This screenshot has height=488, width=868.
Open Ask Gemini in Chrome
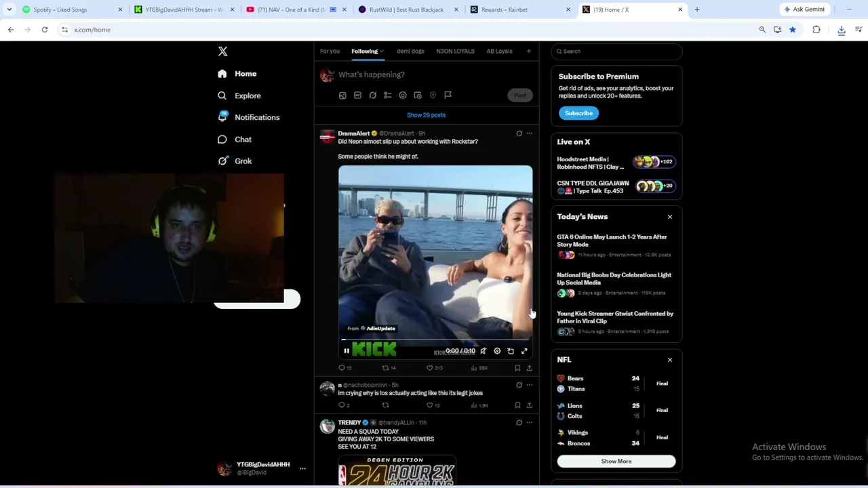pyautogui.click(x=804, y=9)
